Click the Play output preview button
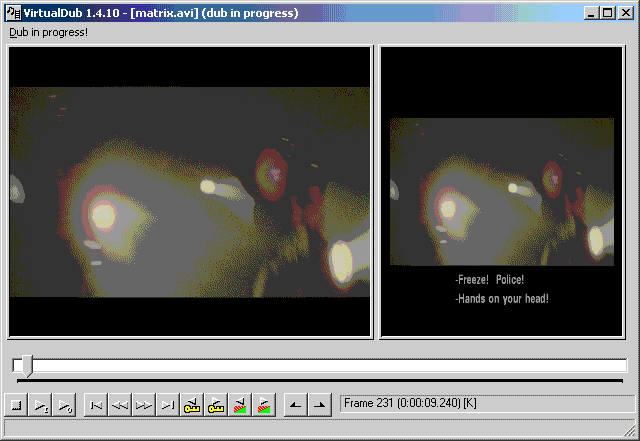Screen dimensions: 640x441 64,405
